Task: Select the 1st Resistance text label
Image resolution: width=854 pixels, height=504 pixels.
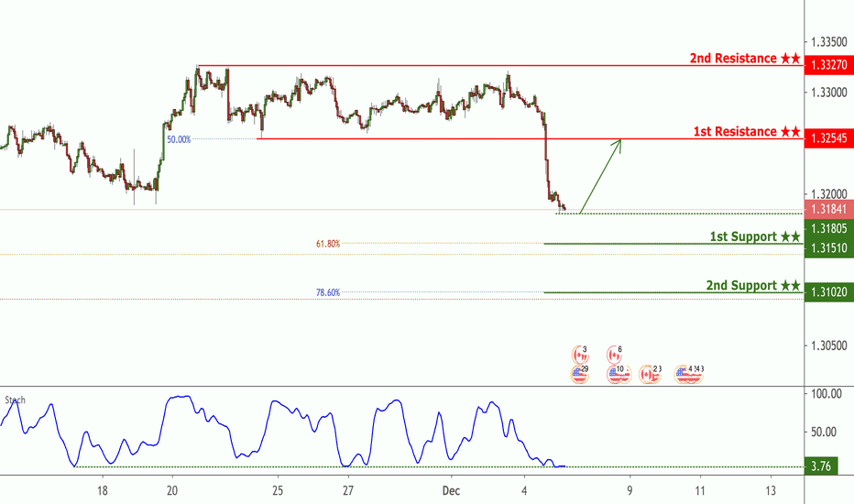Action: 747,132
